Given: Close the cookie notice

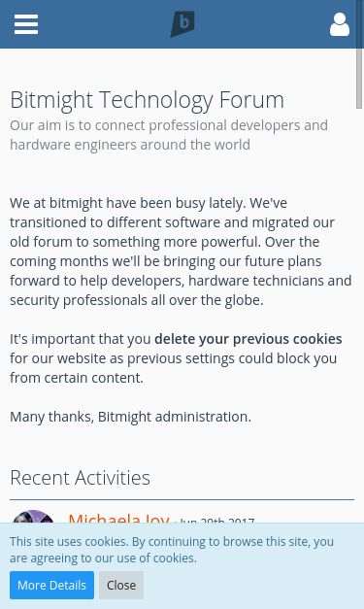Looking at the screenshot, I should [121, 585].
